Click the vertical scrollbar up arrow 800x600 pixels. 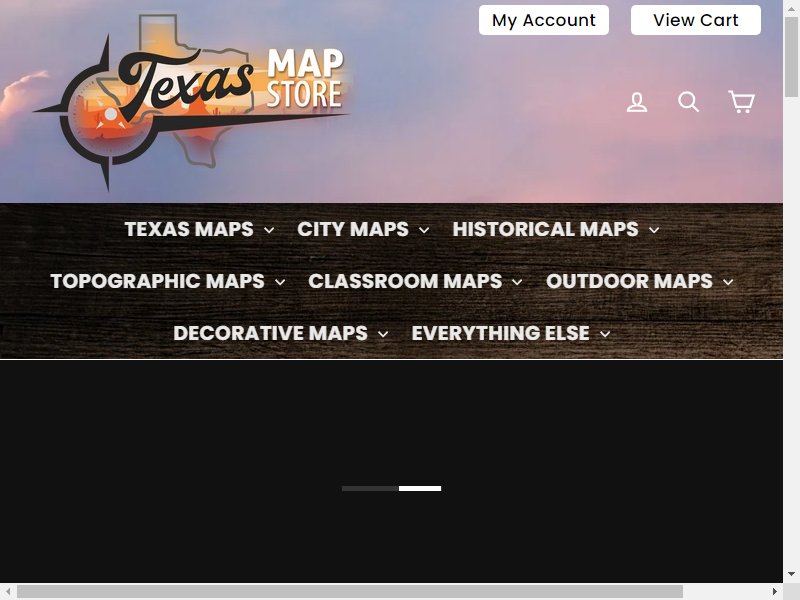(x=791, y=7)
